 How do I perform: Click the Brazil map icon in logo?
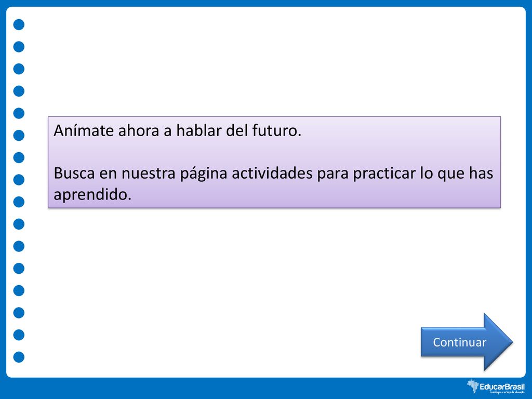pyautogui.click(x=473, y=387)
